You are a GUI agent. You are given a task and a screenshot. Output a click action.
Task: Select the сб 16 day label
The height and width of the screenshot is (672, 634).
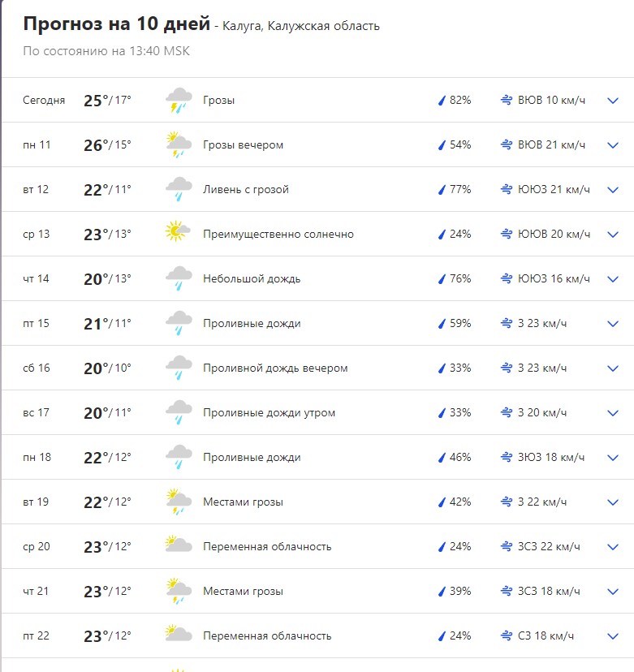click(37, 368)
